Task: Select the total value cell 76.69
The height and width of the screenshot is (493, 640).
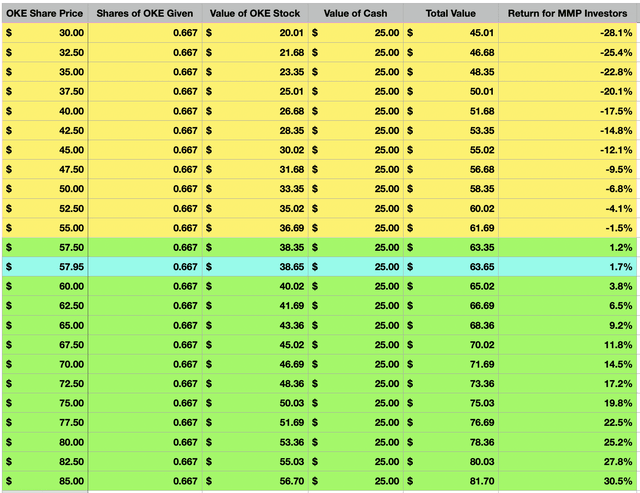Action: coord(451,422)
